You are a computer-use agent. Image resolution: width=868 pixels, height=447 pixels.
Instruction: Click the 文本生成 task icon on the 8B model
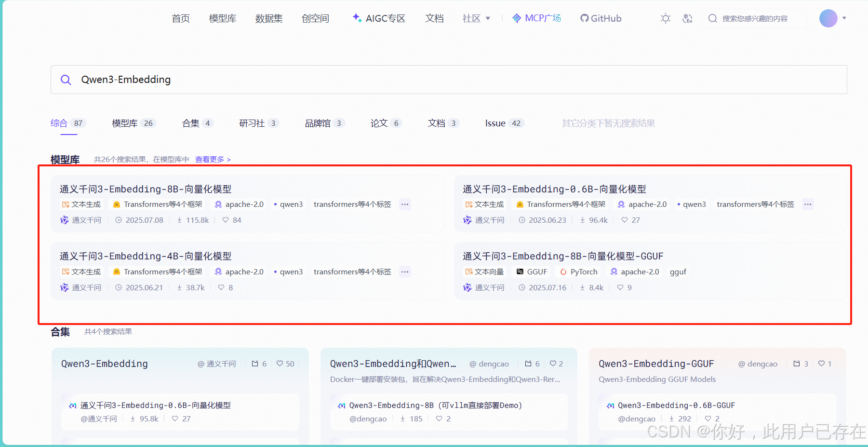(x=66, y=204)
